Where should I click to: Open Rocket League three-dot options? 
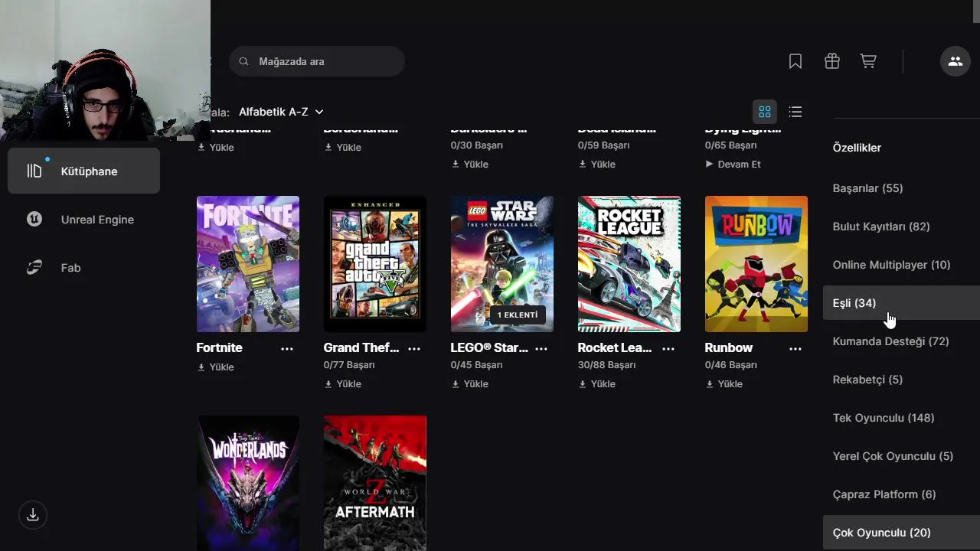coord(668,348)
